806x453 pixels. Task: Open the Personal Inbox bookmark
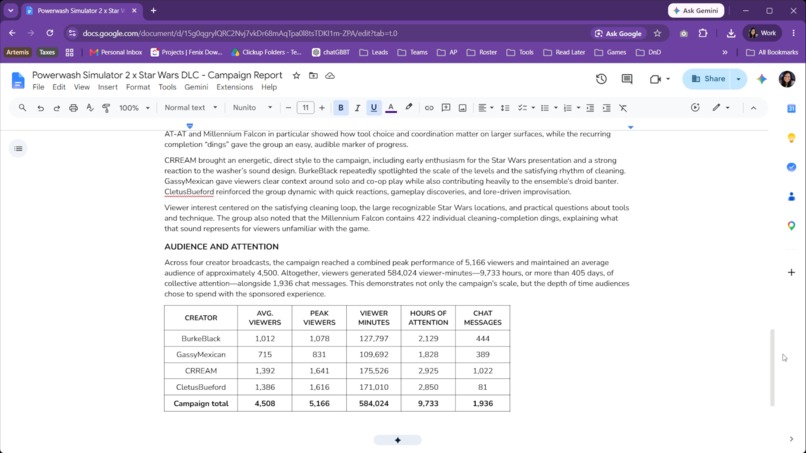(116, 52)
